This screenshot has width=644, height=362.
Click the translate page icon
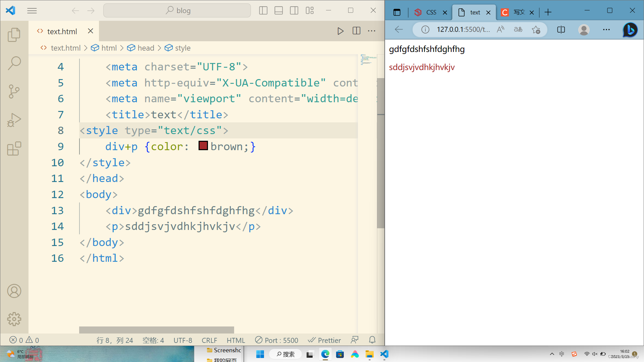(518, 29)
